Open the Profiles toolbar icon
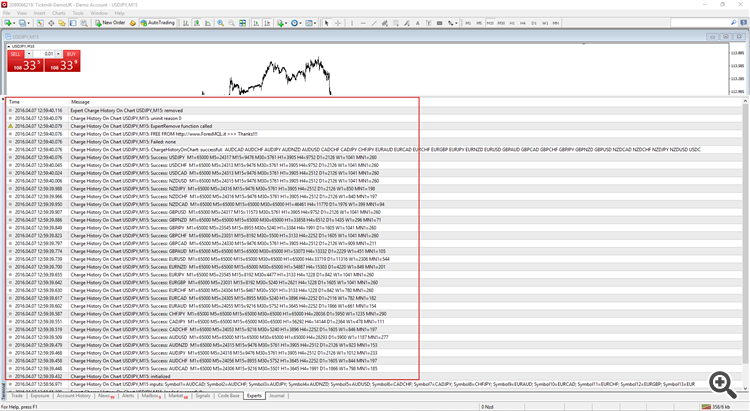The image size is (750, 411). [x=22, y=23]
